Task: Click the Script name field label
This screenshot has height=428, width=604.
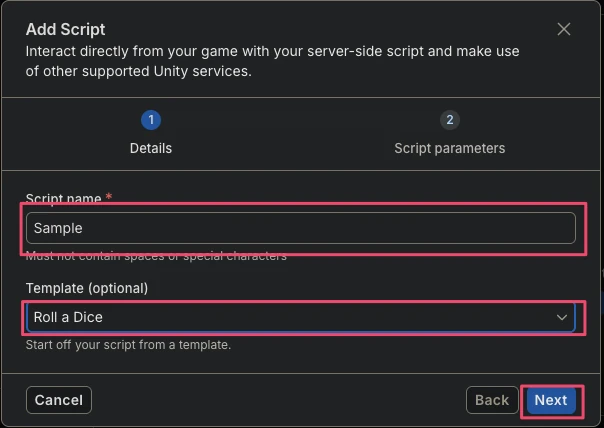Action: 63,198
